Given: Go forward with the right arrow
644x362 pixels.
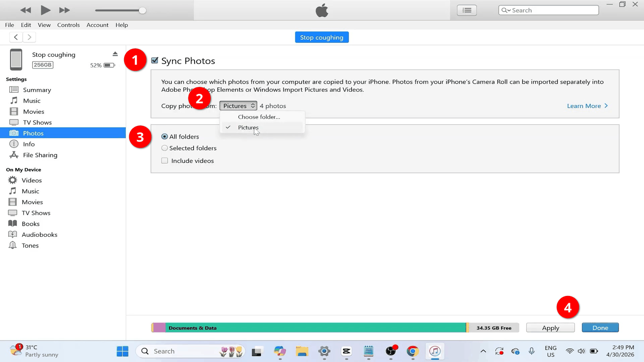Looking at the screenshot, I should click(x=29, y=37).
